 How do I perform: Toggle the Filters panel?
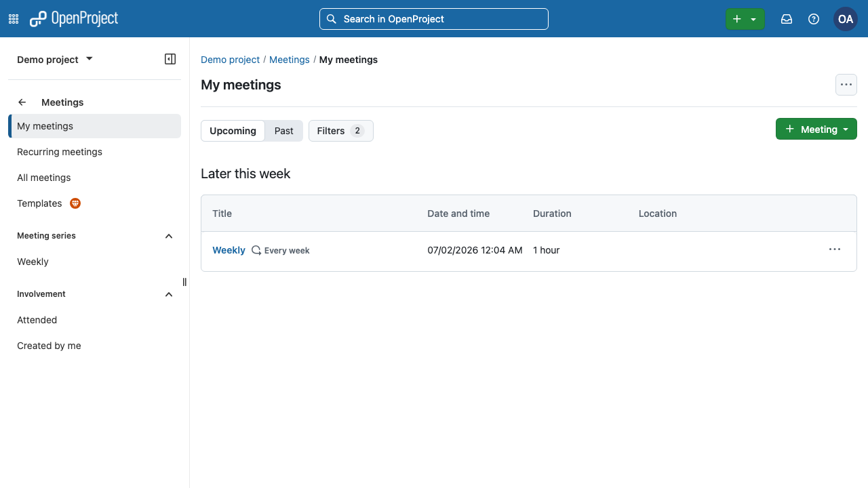(341, 131)
